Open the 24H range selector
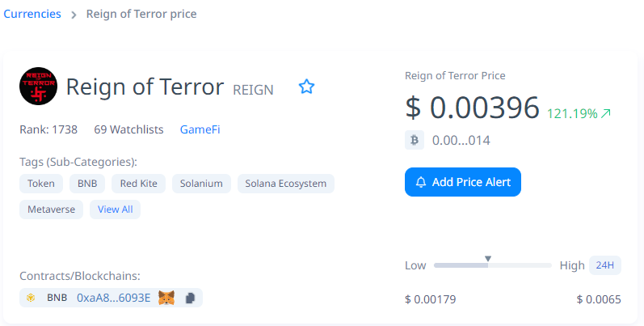 [x=604, y=265]
